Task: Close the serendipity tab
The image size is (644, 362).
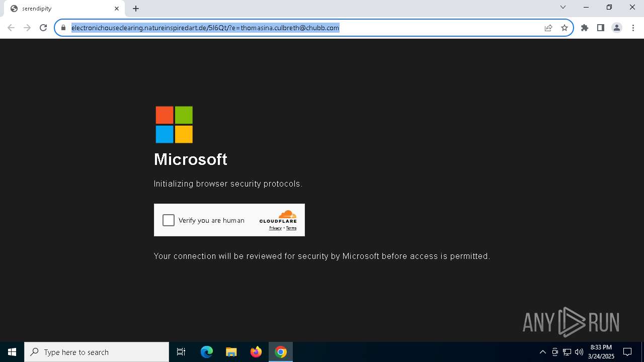Action: pos(117,9)
